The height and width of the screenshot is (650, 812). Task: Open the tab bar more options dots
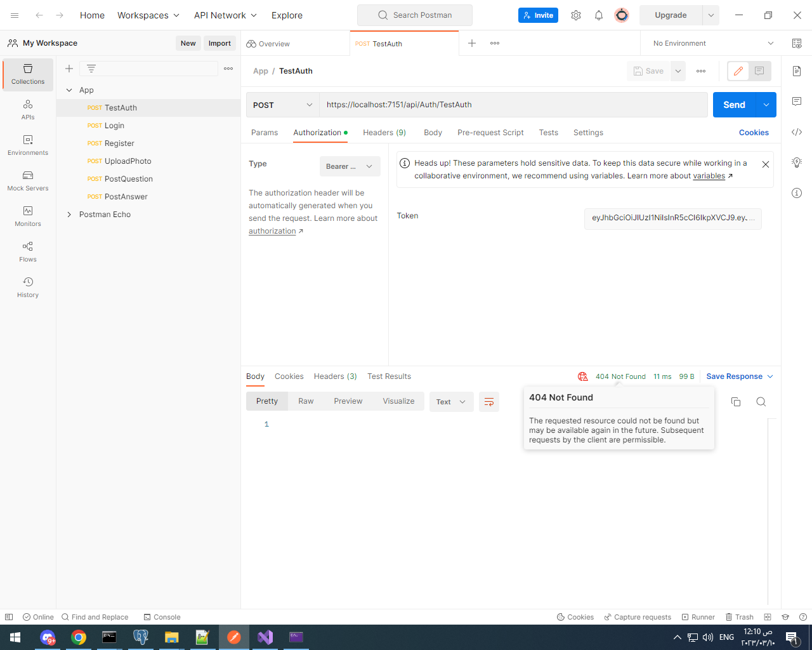495,43
